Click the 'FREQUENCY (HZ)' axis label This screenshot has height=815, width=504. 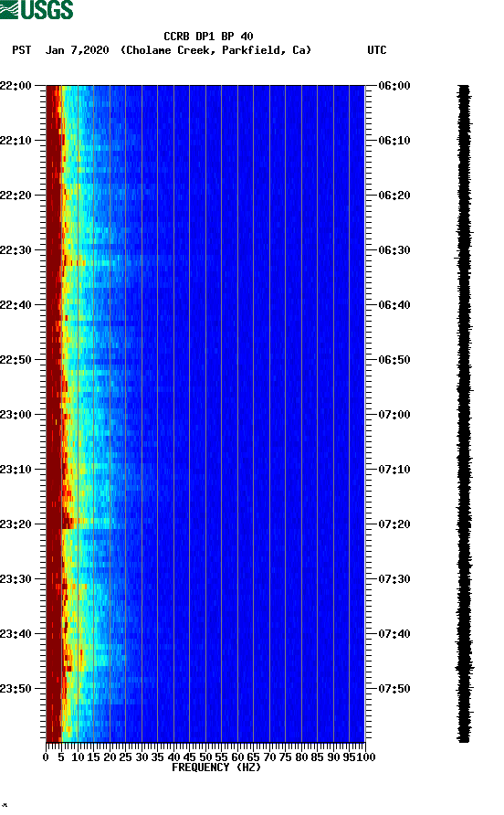(216, 767)
